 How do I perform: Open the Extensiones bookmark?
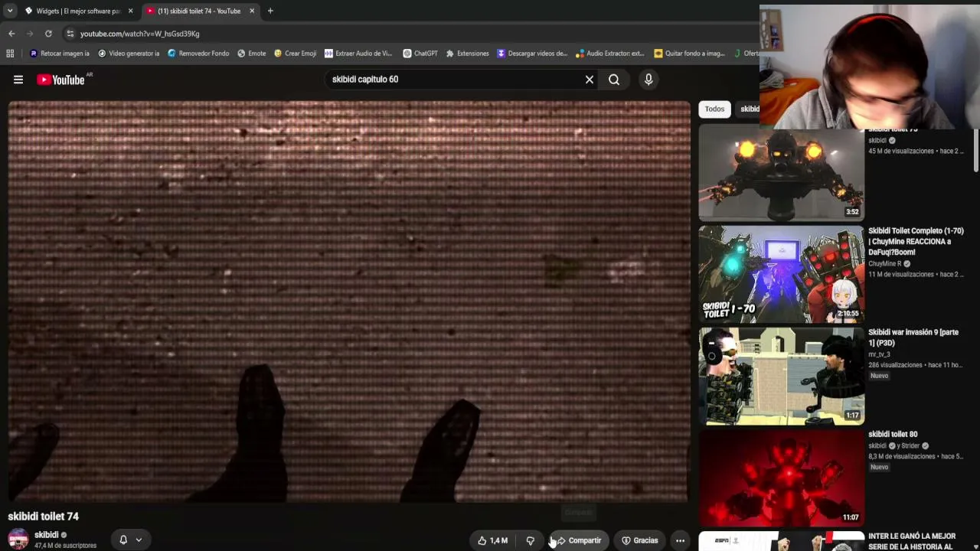467,54
